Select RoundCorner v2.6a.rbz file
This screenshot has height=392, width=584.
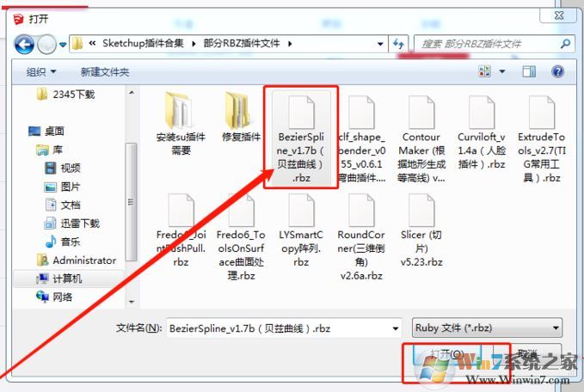361,236
